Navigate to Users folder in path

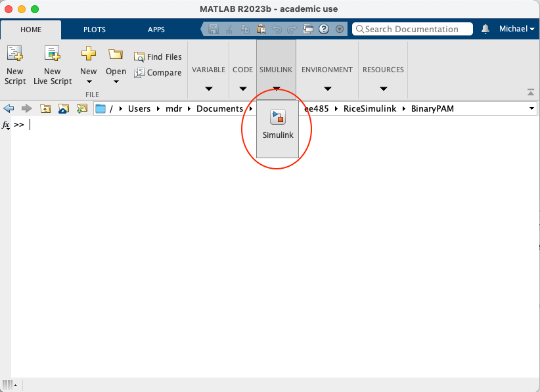point(139,109)
